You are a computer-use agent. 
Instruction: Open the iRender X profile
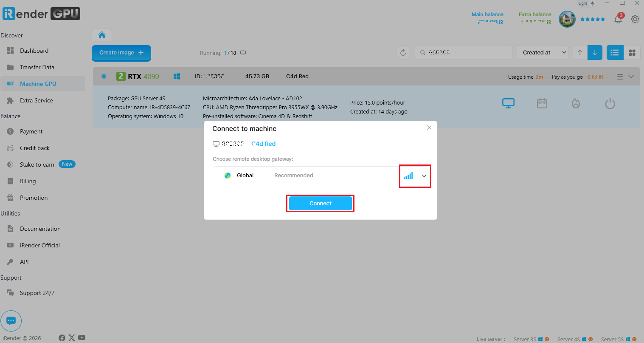click(x=72, y=338)
